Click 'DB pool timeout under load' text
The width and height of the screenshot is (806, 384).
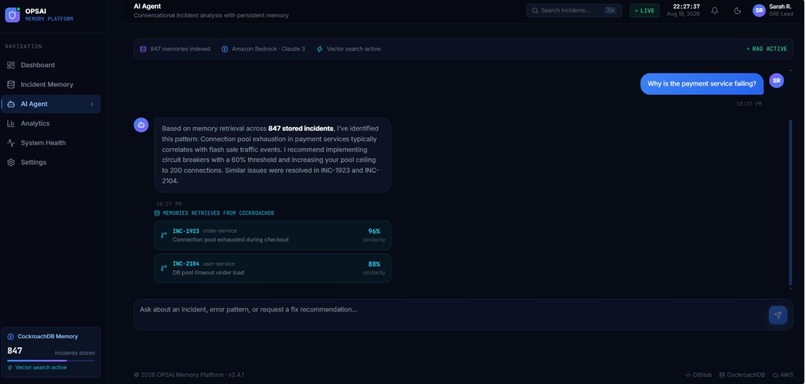(x=208, y=272)
